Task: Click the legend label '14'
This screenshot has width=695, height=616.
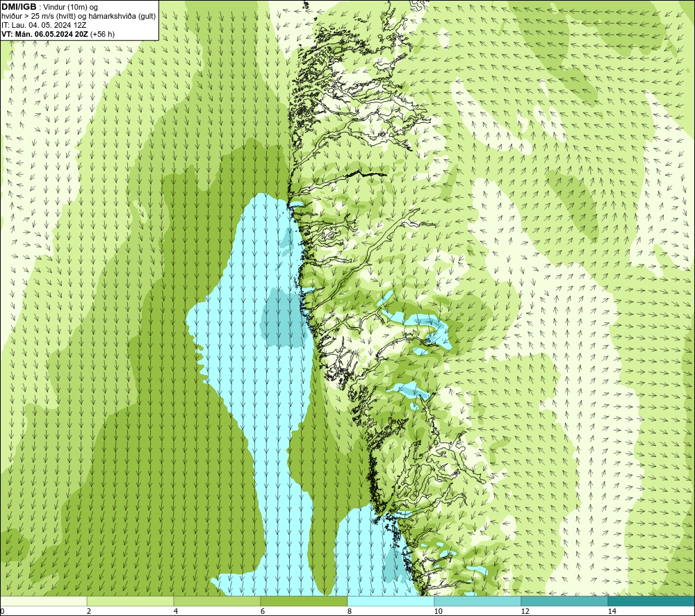Action: tap(612, 611)
